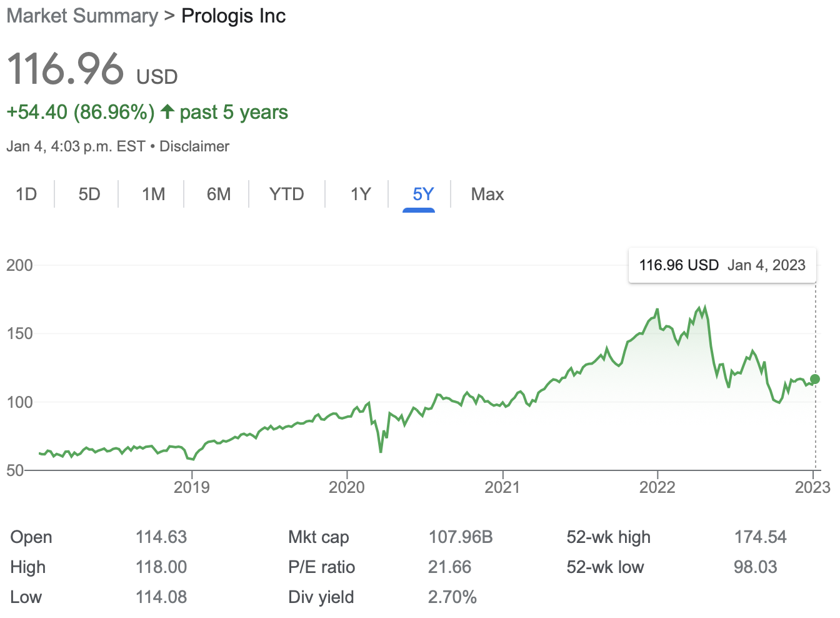Viewport: 840px width, 618px height.
Task: Select the YTD range tab
Action: (287, 195)
